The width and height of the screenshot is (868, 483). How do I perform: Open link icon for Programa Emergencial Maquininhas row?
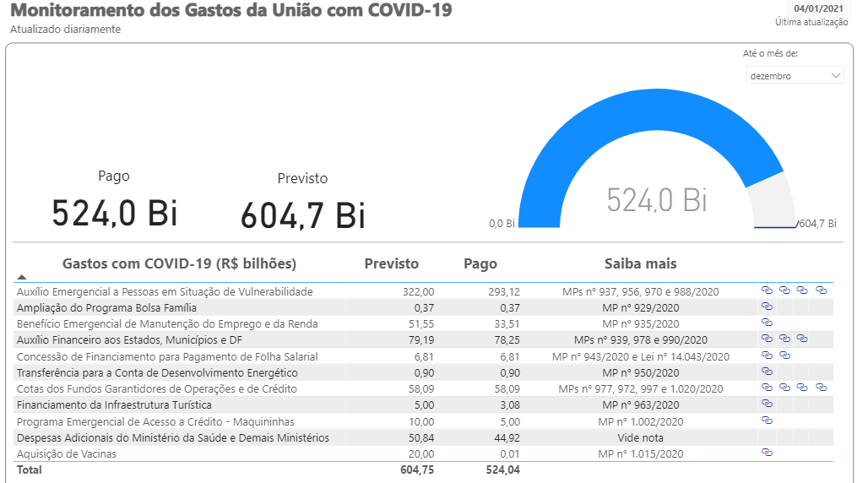[767, 420]
